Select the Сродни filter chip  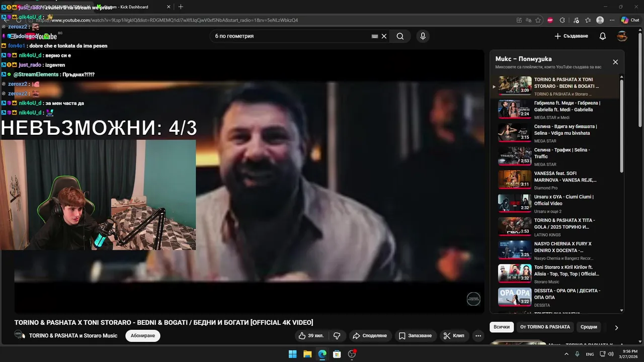coord(589,327)
